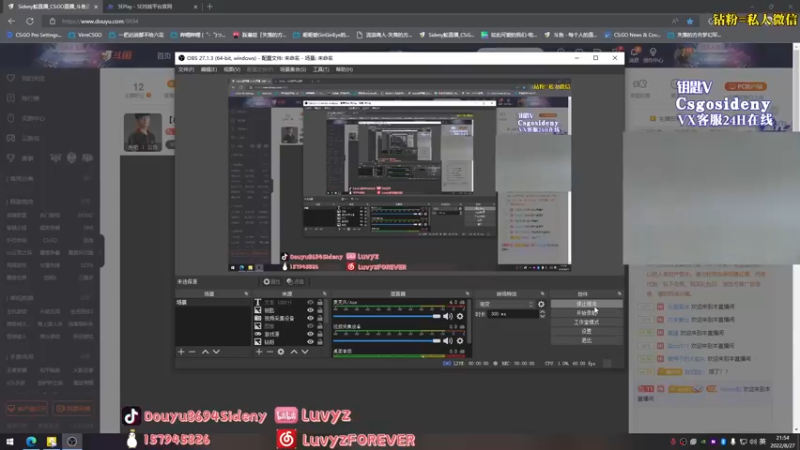Viewport: 800px width, 450px height.
Task: Toggle visibility of the dimmed fourth source
Action: 310,326
